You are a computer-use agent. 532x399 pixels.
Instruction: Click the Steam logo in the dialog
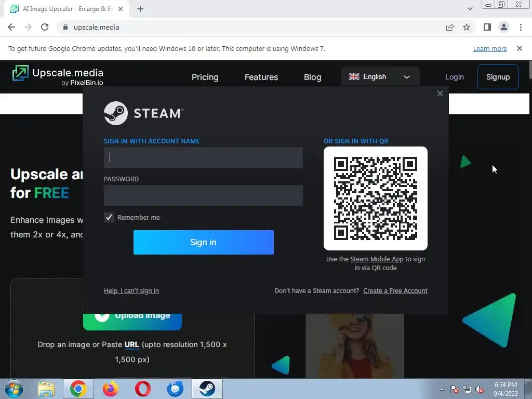(x=143, y=113)
